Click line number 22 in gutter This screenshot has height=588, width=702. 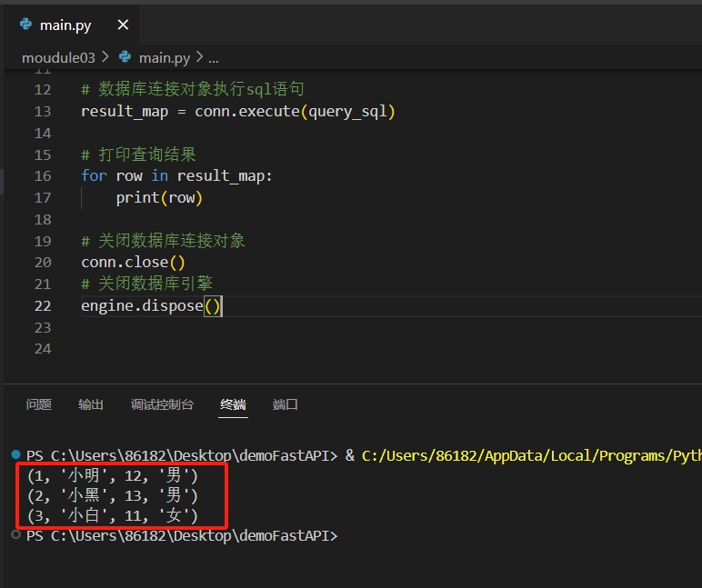click(x=43, y=305)
